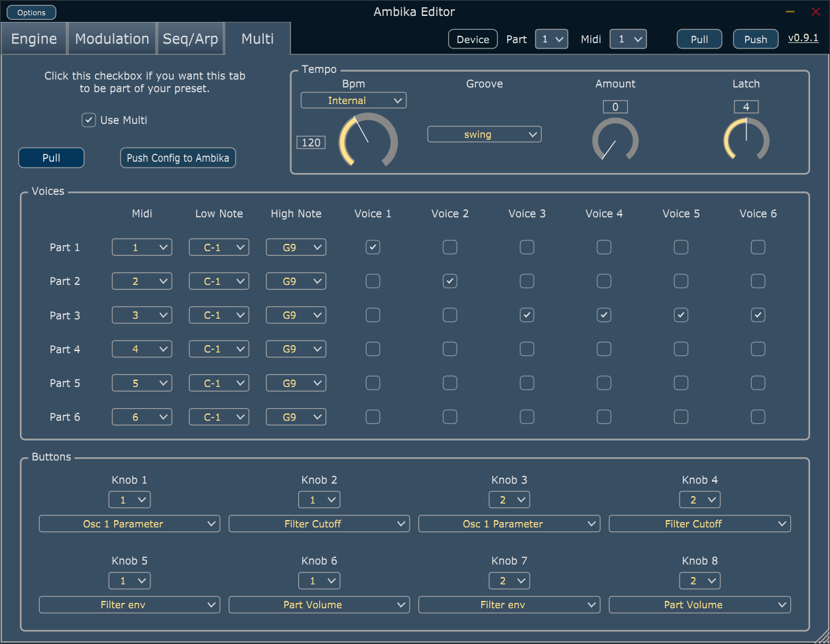This screenshot has width=830, height=644.
Task: Click the Latch value field showing 4
Action: (746, 107)
